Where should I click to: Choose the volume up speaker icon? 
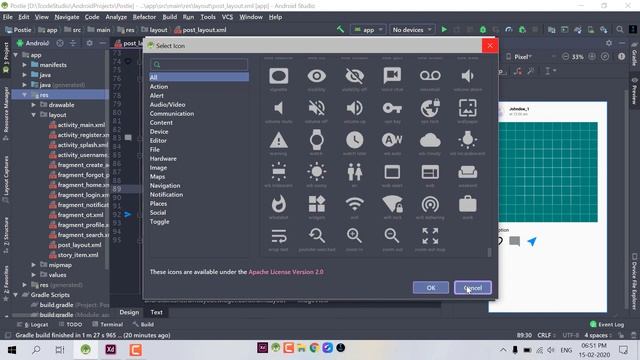pyautogui.click(x=354, y=108)
